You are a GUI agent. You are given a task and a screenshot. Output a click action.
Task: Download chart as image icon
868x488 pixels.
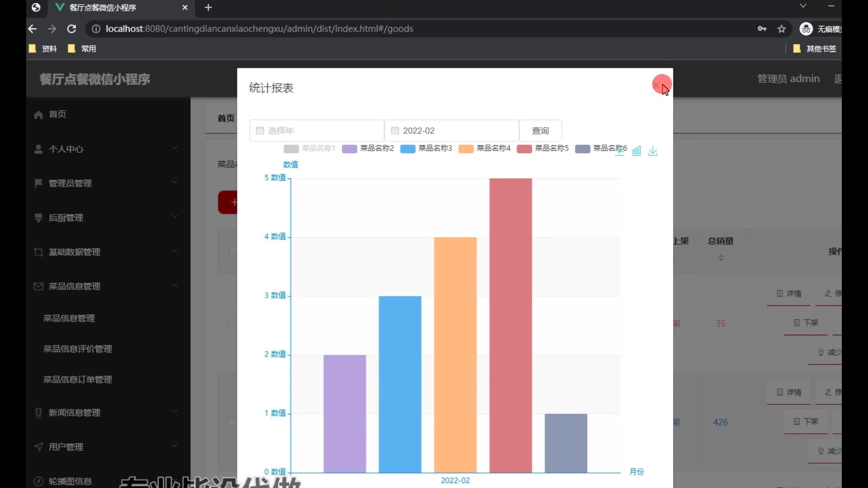click(653, 151)
